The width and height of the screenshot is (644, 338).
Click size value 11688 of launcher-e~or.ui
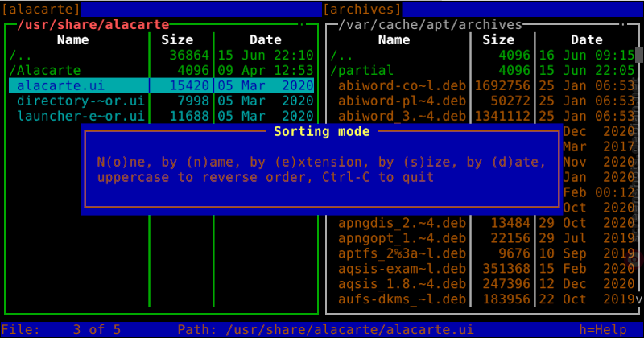(189, 116)
